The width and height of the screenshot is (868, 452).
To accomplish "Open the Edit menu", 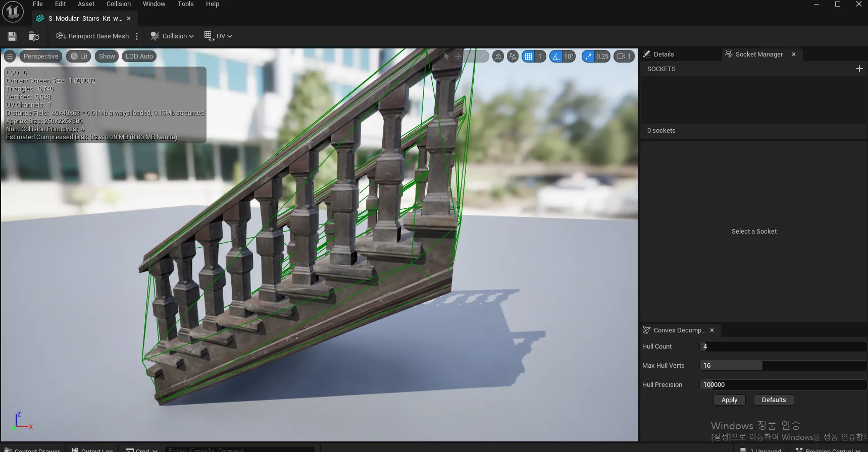I will [60, 4].
